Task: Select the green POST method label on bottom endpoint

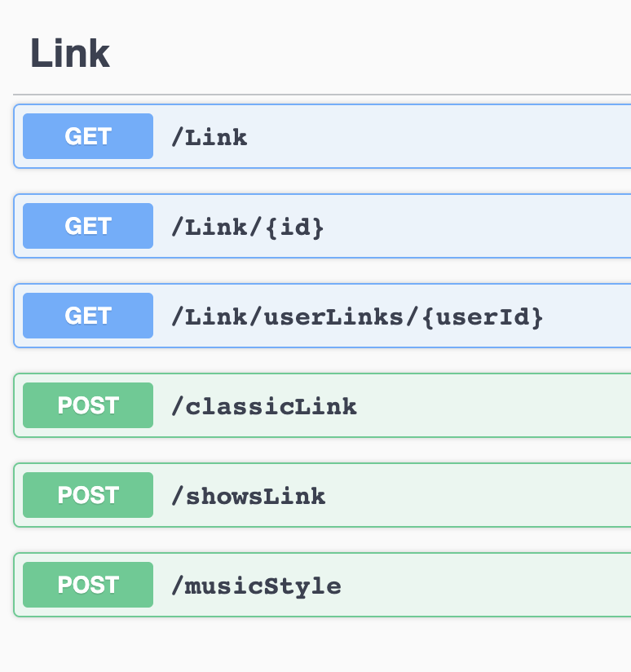Action: 87,585
